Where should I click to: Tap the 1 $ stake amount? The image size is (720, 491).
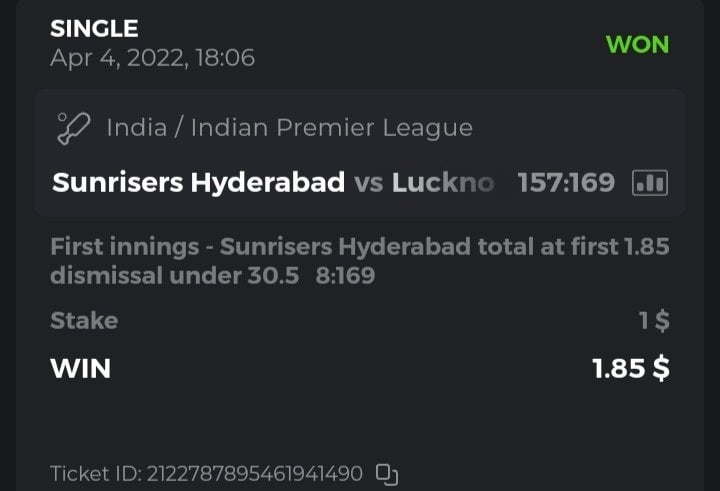[x=654, y=321]
